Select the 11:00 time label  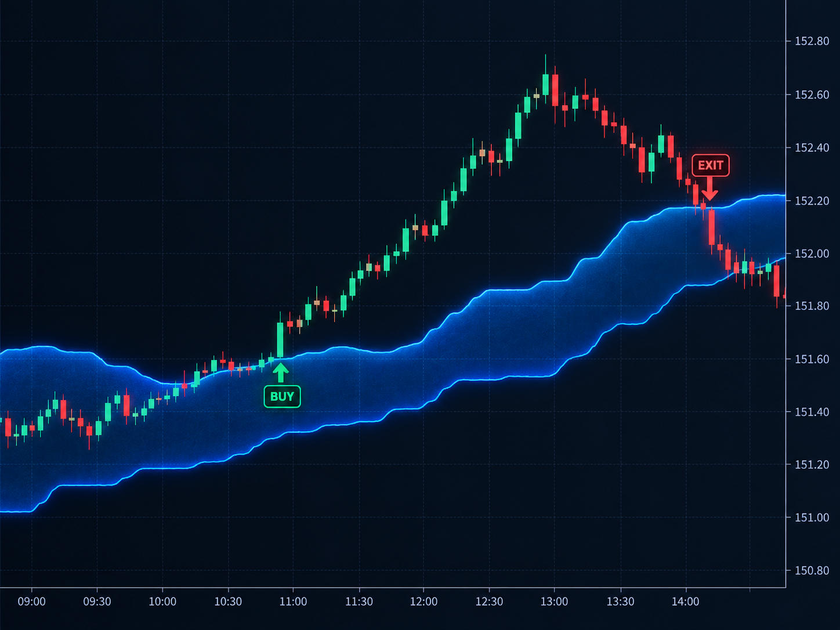click(x=293, y=602)
